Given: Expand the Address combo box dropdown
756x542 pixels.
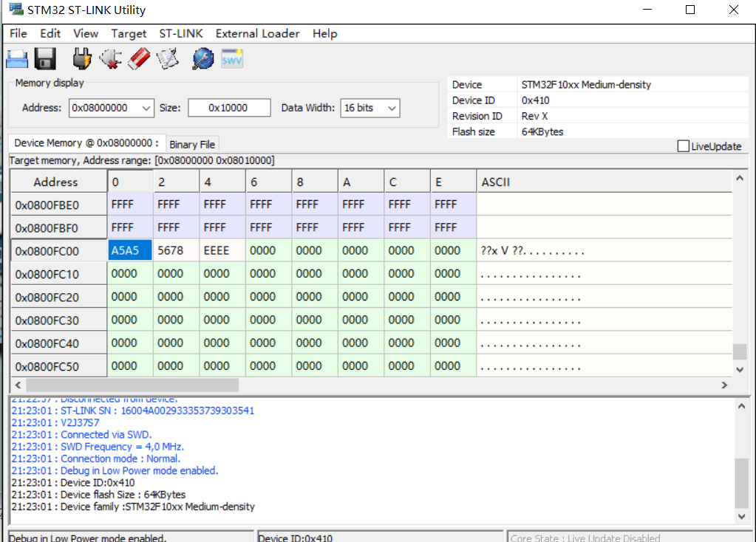Looking at the screenshot, I should coord(146,108).
